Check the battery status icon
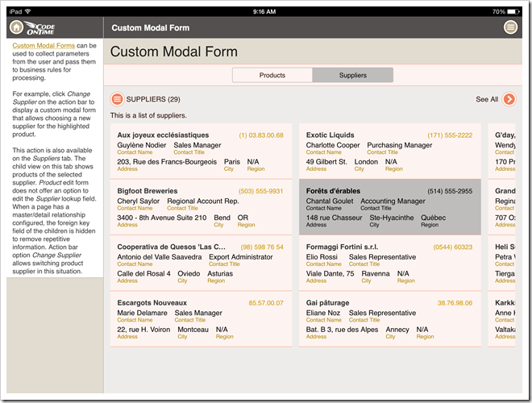Viewport: 532px width, 403px height. pyautogui.click(x=513, y=11)
